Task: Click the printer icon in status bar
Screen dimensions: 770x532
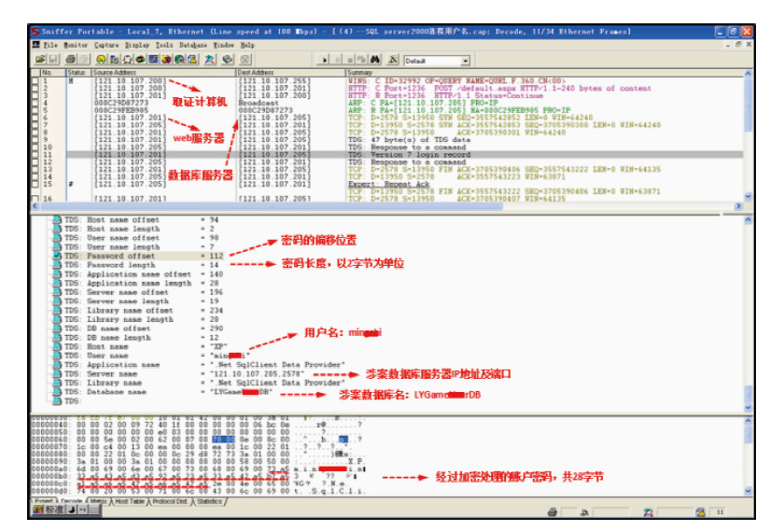Action: click(553, 511)
